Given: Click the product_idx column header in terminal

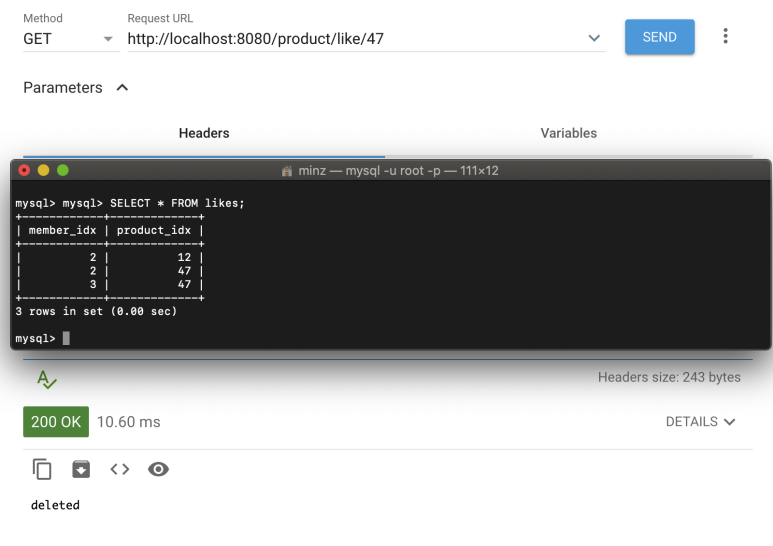Looking at the screenshot, I should click(x=154, y=230).
